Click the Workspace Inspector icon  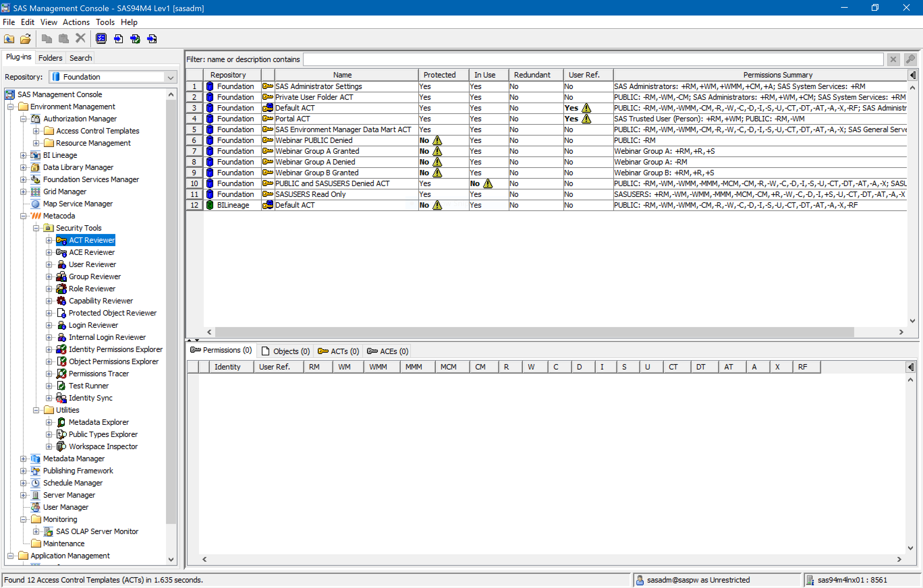click(x=61, y=446)
